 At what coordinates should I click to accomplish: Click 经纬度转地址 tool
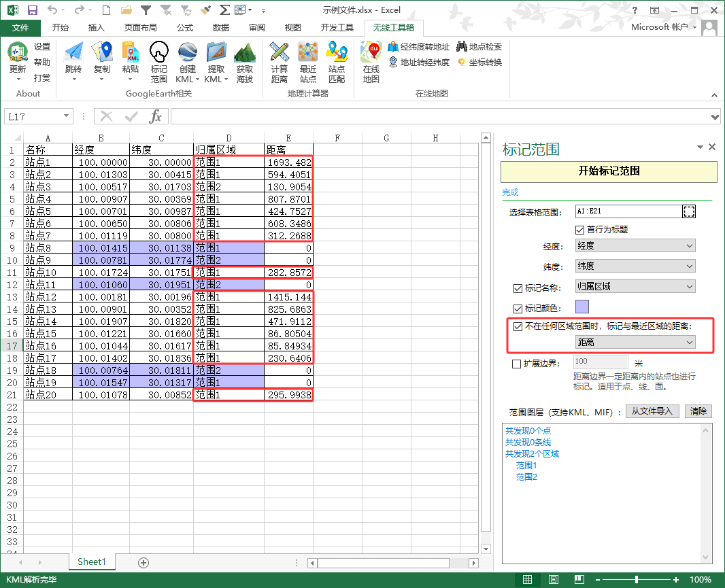point(418,47)
